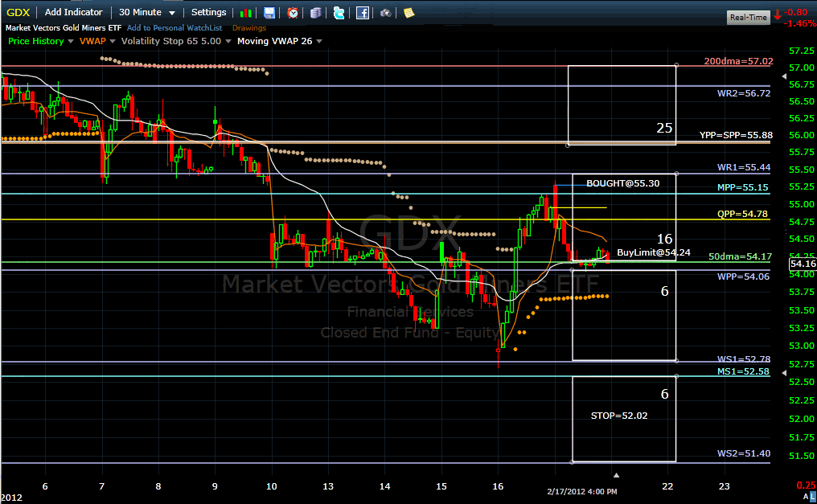Viewport: 817px width, 504px height.
Task: Take a chart snapshot with camera icon
Action: pyautogui.click(x=385, y=13)
